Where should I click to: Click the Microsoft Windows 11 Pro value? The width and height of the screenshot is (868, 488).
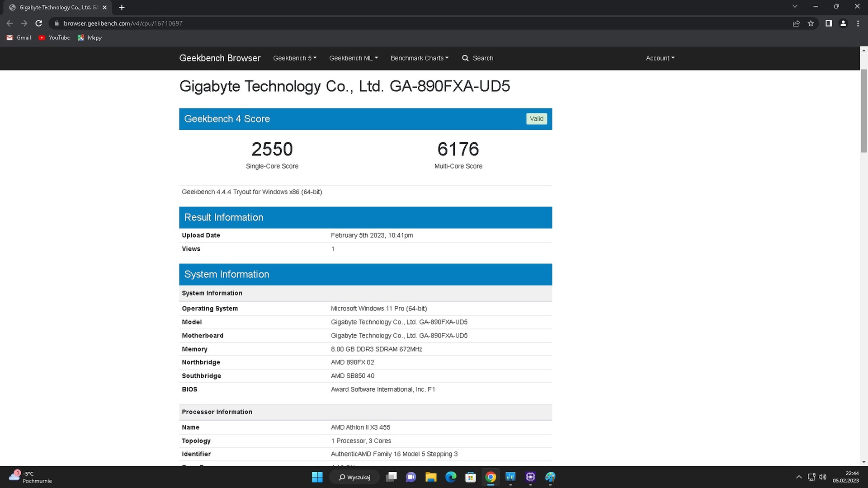click(x=379, y=309)
